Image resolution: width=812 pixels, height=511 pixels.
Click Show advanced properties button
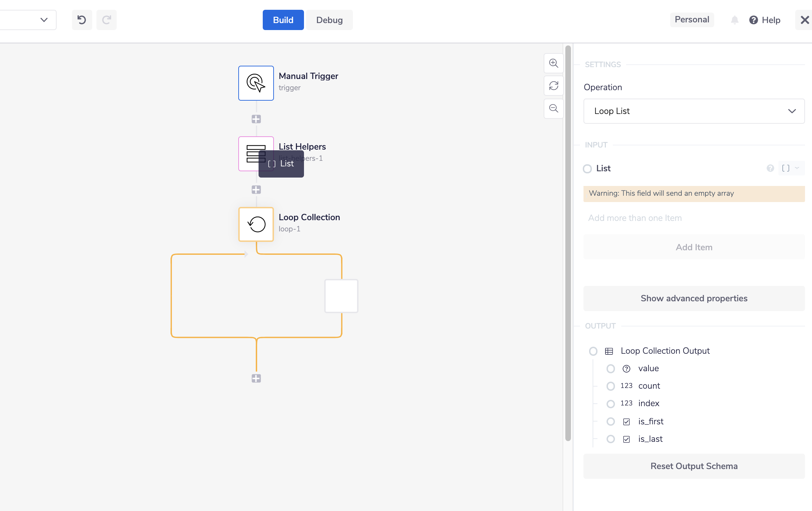(x=694, y=298)
